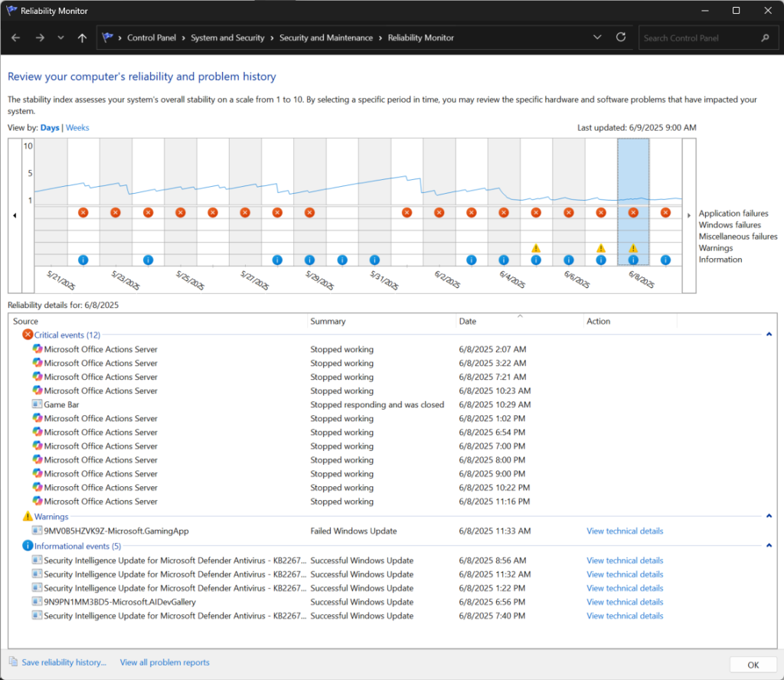This screenshot has width=784, height=680.
Task: Click the Up to parent folder arrow
Action: pyautogui.click(x=82, y=38)
